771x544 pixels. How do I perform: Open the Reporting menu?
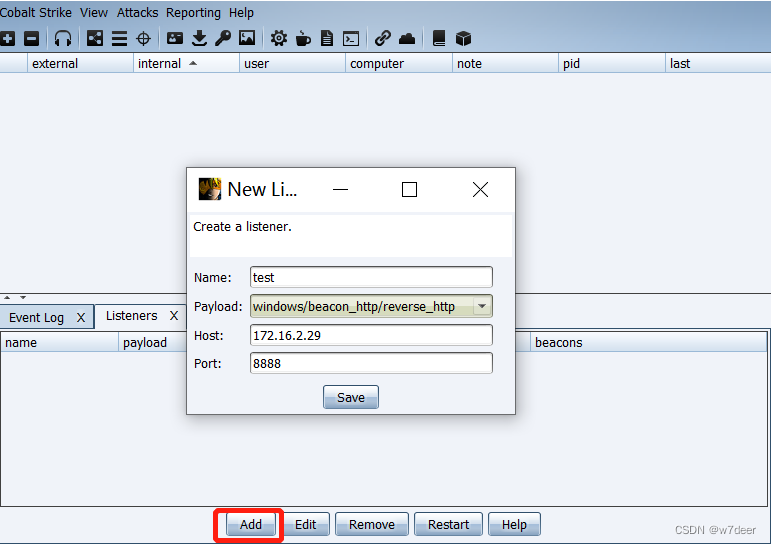point(193,13)
